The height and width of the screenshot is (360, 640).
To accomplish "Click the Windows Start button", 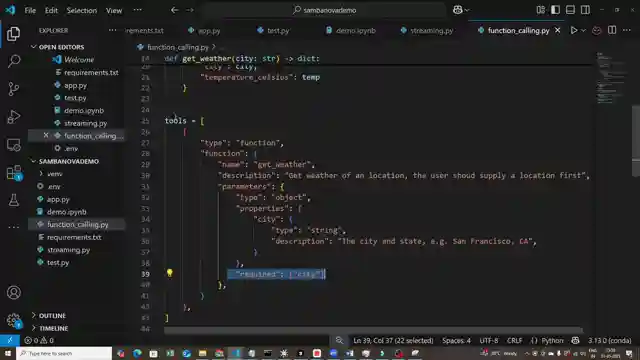I will point(7,353).
